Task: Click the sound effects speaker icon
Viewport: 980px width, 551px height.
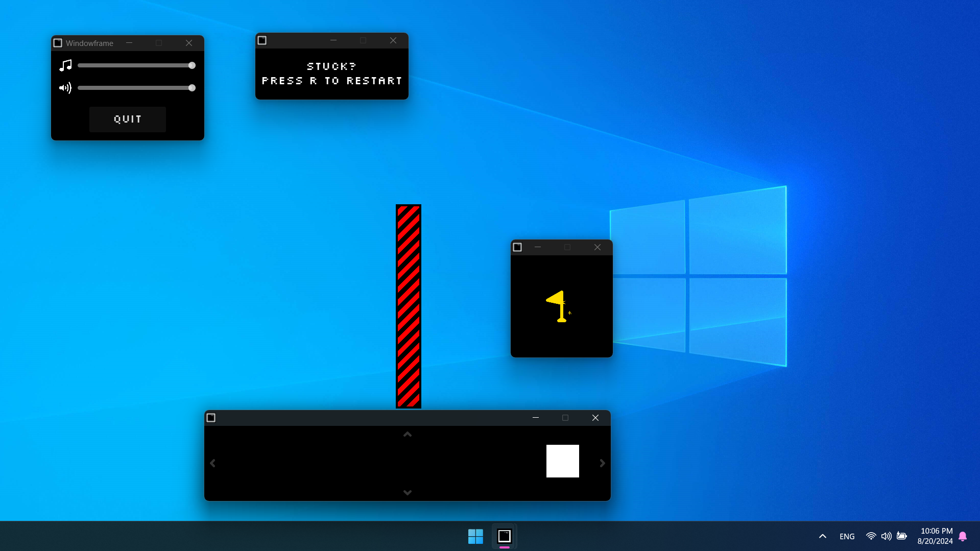Action: click(65, 88)
